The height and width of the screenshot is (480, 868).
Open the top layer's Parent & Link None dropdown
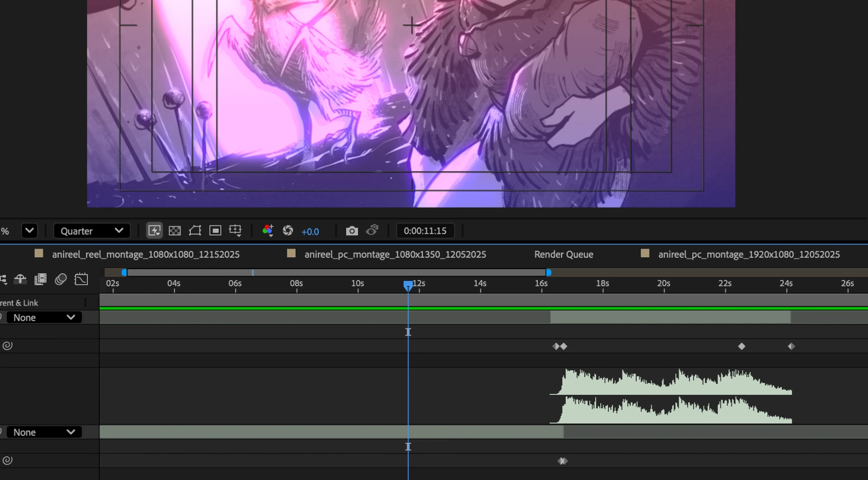pyautogui.click(x=43, y=317)
